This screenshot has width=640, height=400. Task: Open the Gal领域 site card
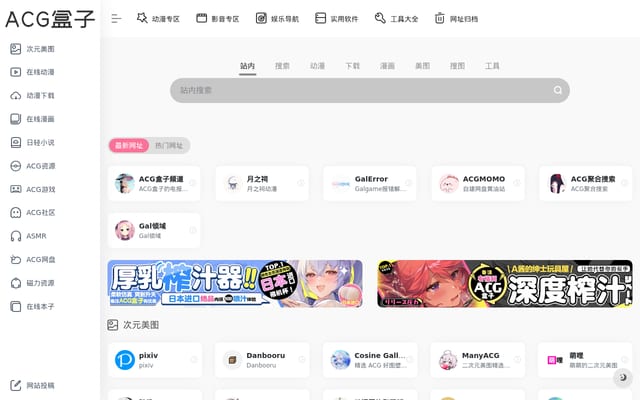pos(154,231)
